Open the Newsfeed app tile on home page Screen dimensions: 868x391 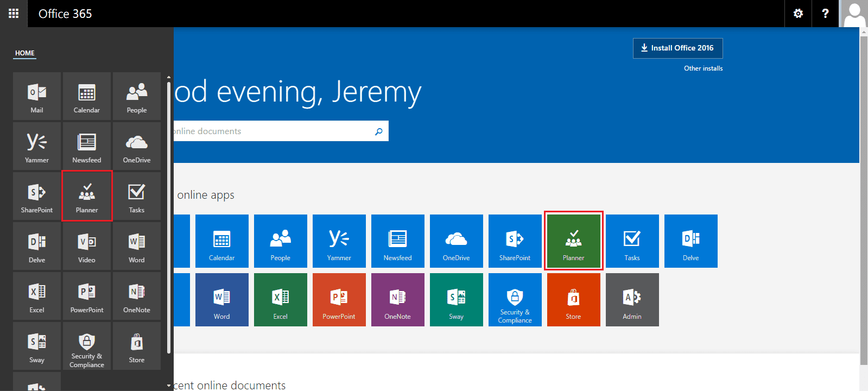point(398,241)
